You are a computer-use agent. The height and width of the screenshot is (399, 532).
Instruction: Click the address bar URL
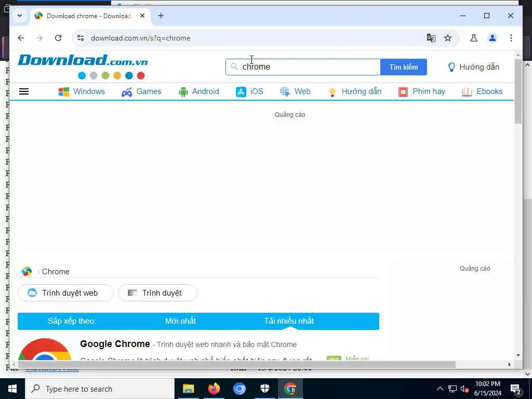(140, 38)
